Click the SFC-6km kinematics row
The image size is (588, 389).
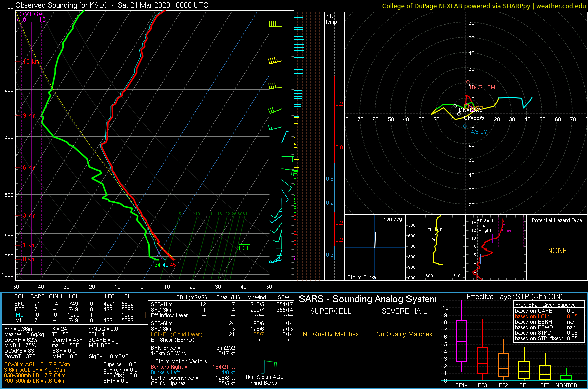coord(221,323)
